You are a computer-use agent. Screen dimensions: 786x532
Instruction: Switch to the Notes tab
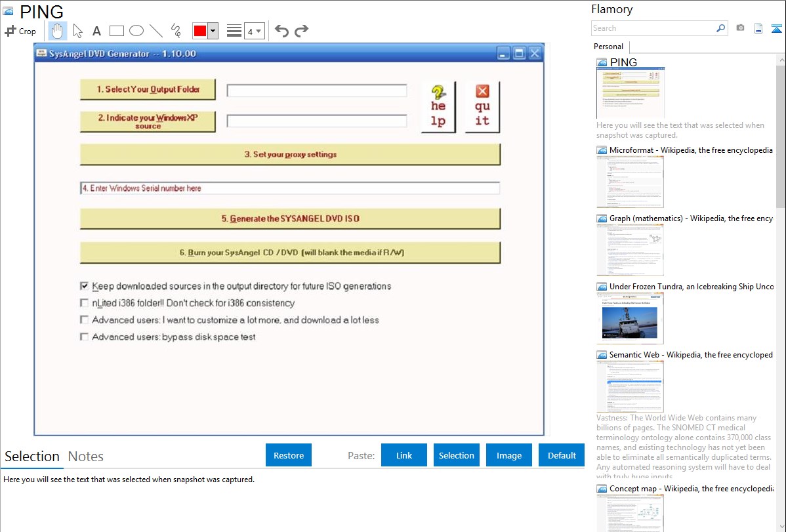(x=86, y=457)
